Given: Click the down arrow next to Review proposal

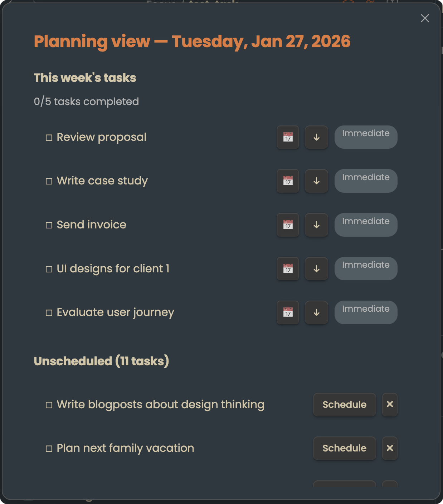Looking at the screenshot, I should [x=316, y=137].
